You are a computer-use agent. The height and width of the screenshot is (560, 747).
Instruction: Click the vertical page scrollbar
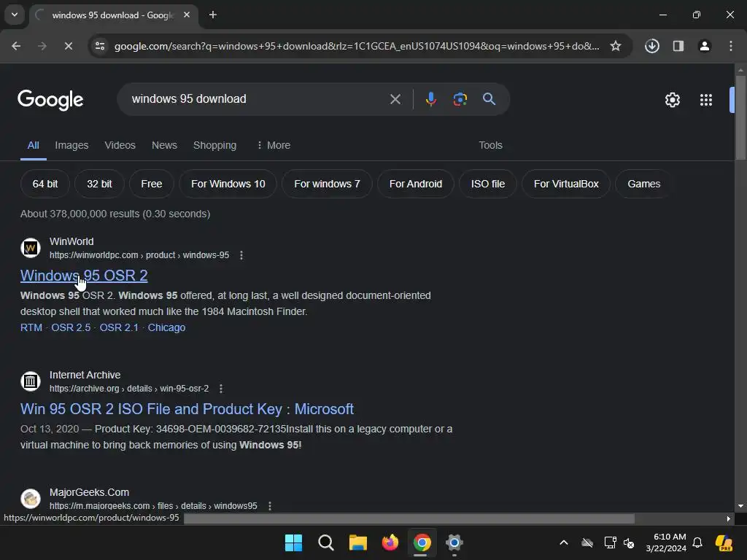pyautogui.click(x=740, y=117)
